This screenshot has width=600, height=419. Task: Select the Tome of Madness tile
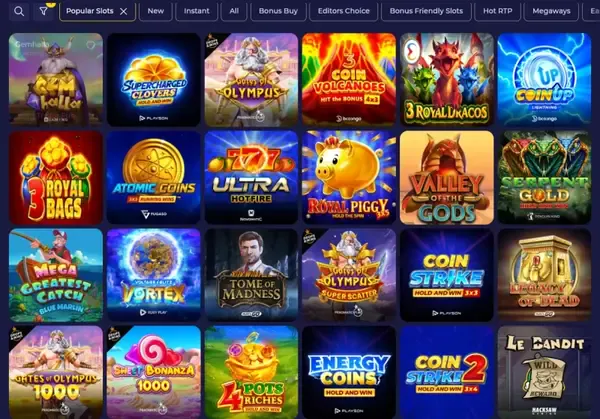click(x=251, y=275)
